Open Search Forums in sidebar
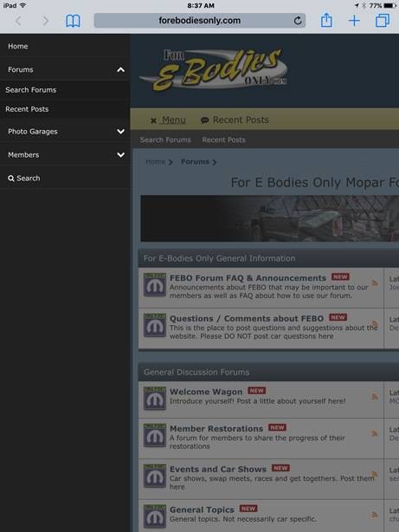The height and width of the screenshot is (532, 399). pyautogui.click(x=31, y=90)
